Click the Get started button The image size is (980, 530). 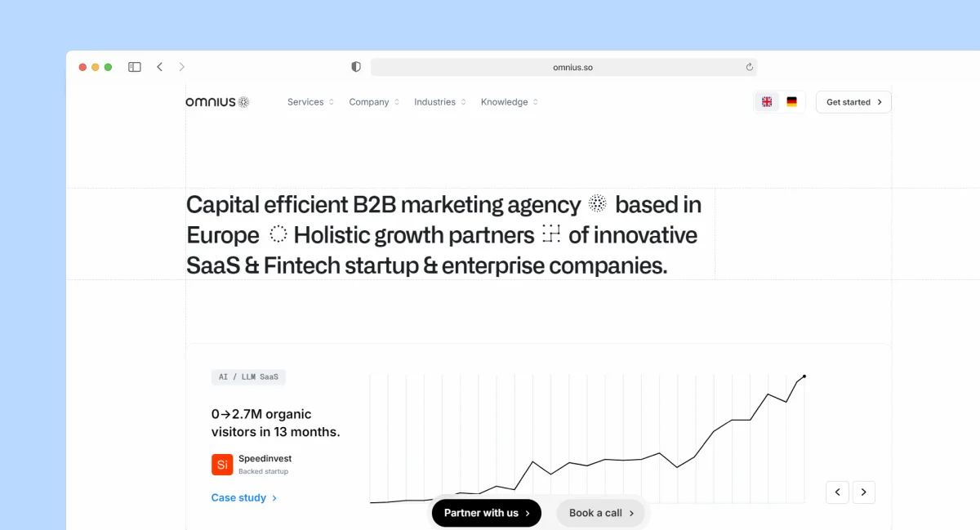click(x=853, y=102)
